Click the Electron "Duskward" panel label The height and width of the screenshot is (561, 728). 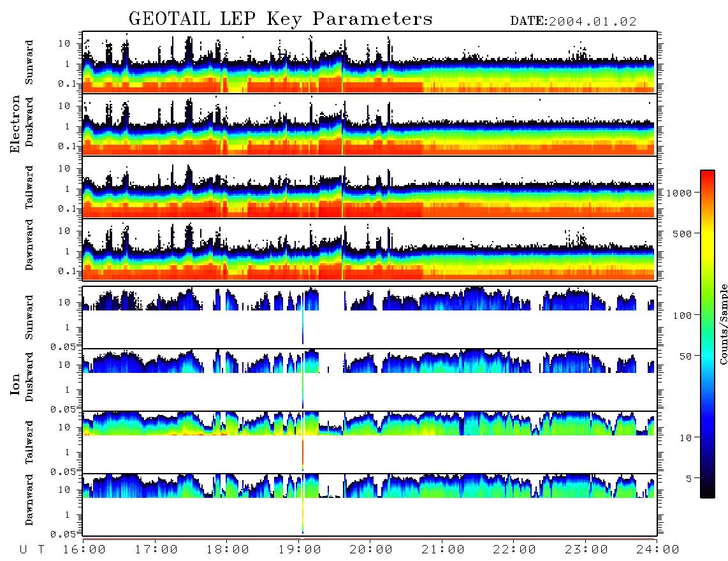(x=29, y=122)
